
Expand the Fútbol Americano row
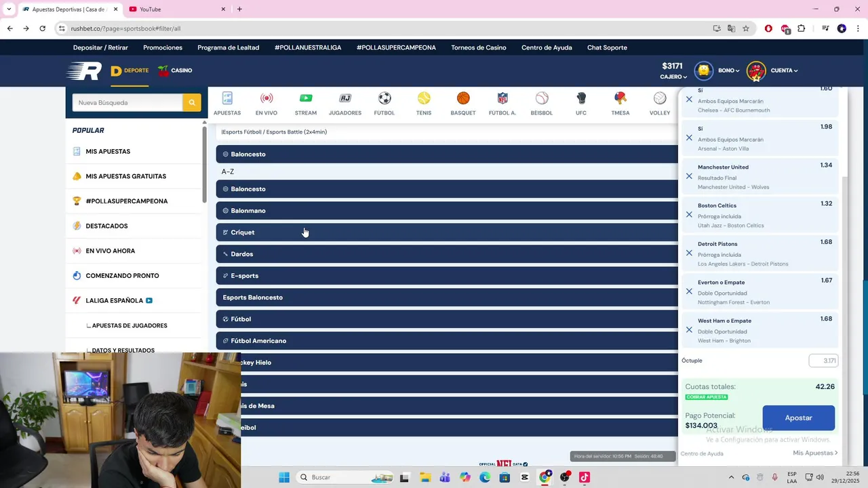click(447, 341)
